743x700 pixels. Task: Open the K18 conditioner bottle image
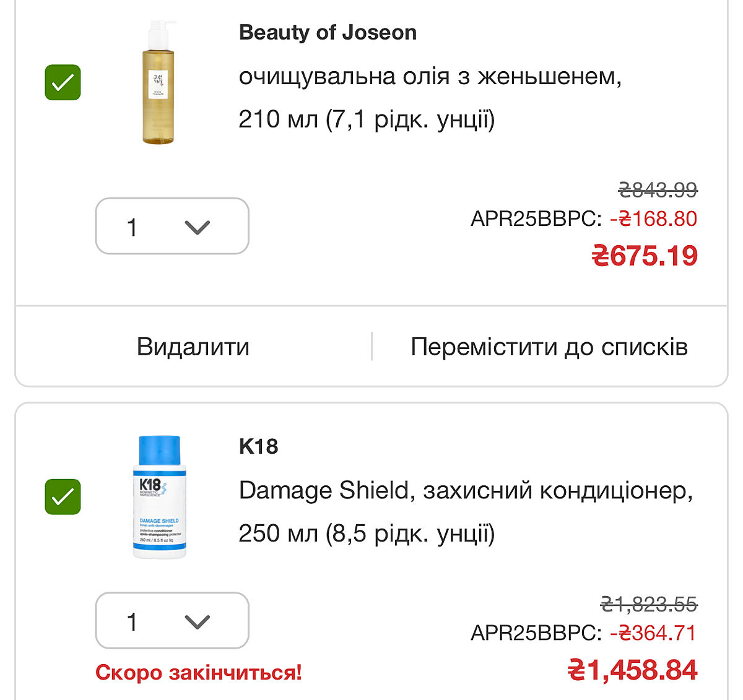(159, 496)
